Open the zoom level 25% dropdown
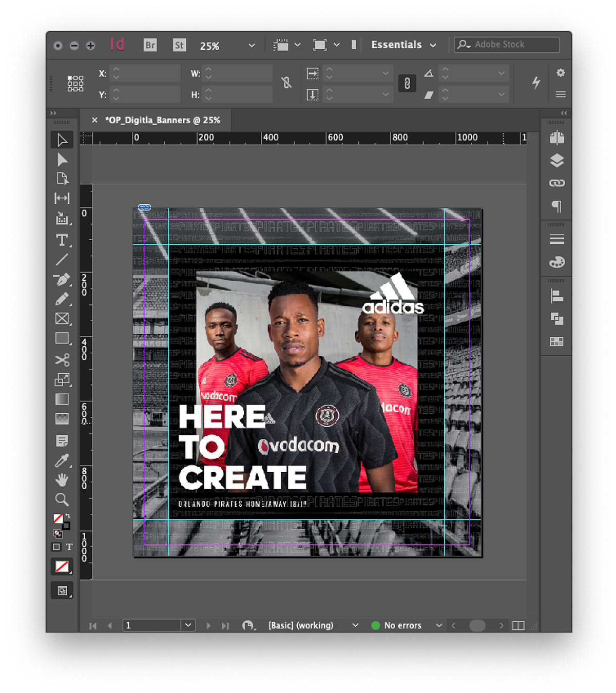The width and height of the screenshot is (616, 693). click(252, 46)
